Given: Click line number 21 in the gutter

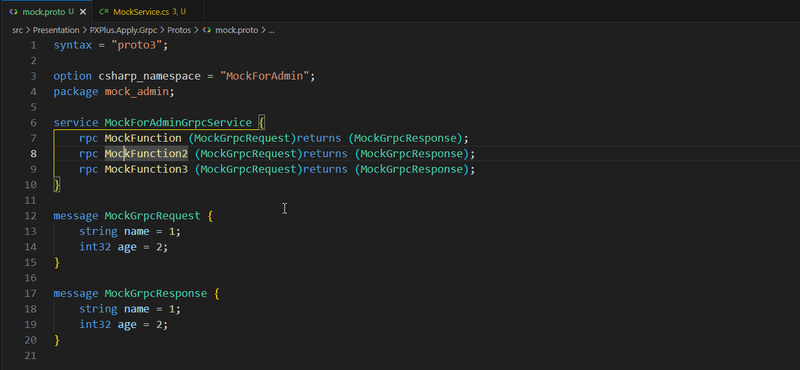Looking at the screenshot, I should pos(30,356).
